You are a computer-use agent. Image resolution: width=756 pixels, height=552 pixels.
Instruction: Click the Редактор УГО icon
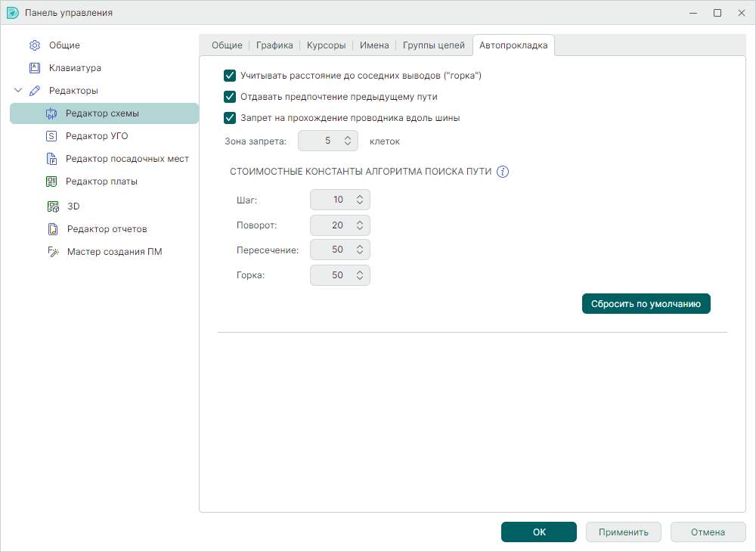click(x=51, y=136)
